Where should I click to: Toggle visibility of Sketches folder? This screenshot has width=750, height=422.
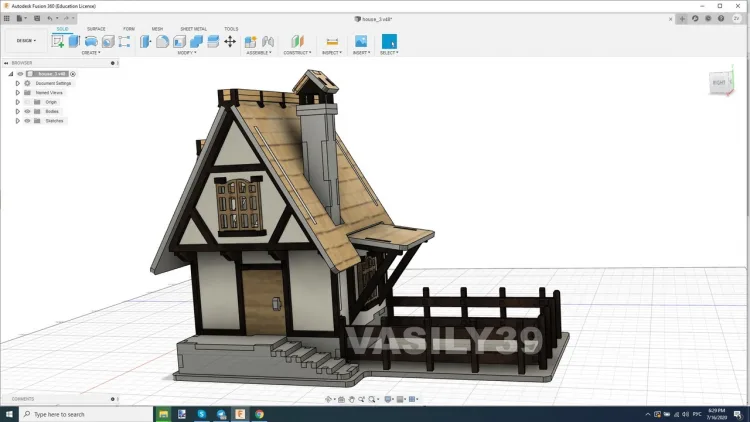point(27,121)
